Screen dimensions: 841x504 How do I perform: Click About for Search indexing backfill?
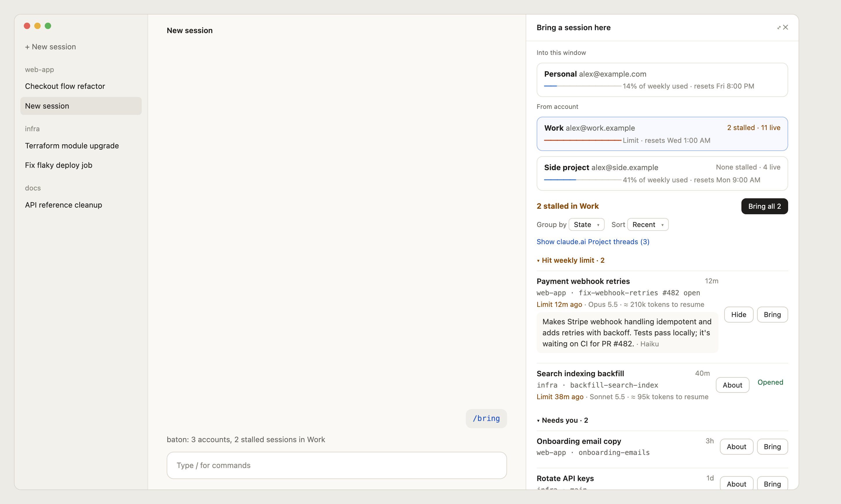[x=733, y=385]
